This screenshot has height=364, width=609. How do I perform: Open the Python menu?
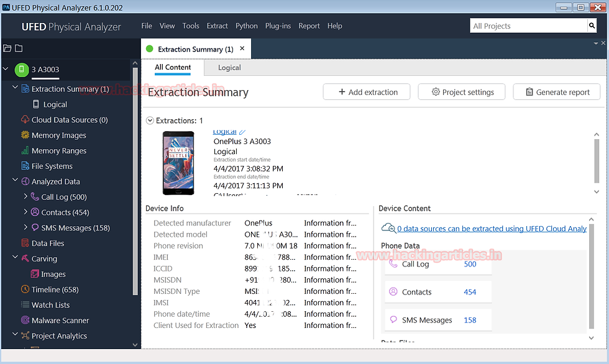point(247,25)
